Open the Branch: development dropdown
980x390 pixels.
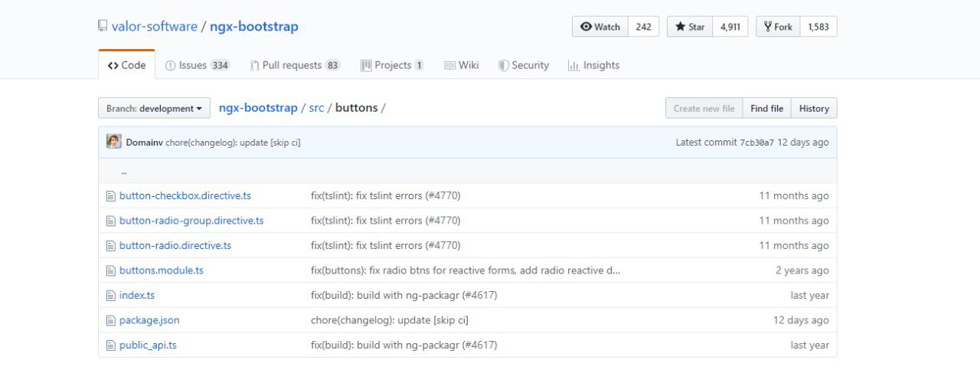(154, 108)
